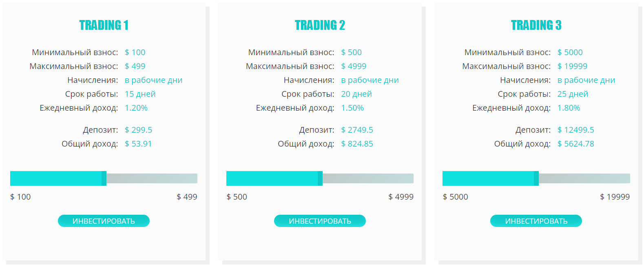Select the TRADING 2 plan heading
Viewport: 644px width, 267px height.
(320, 25)
